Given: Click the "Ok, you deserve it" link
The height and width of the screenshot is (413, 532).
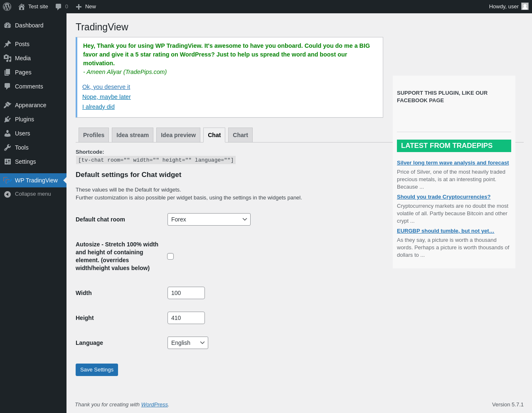Looking at the screenshot, I should pyautogui.click(x=106, y=87).
